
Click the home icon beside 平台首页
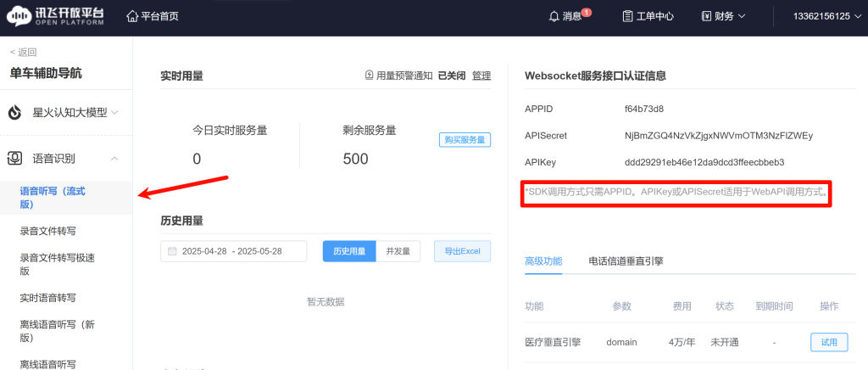tap(132, 16)
